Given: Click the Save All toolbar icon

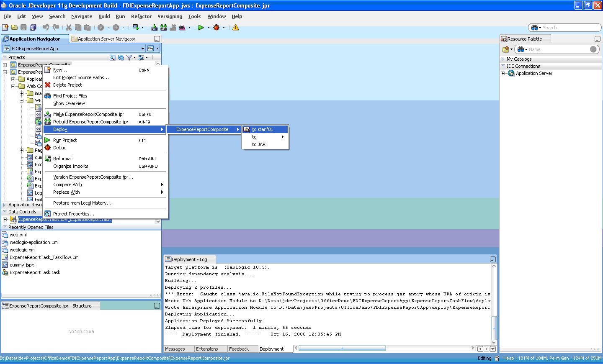Looking at the screenshot, I should point(33,28).
